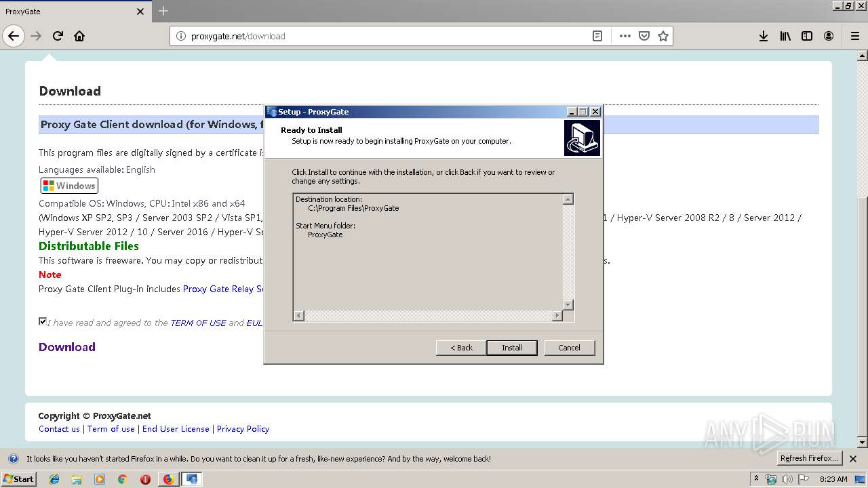868x488 pixels.
Task: Uncheck the agreed to Term of Use checkbox
Action: 43,321
